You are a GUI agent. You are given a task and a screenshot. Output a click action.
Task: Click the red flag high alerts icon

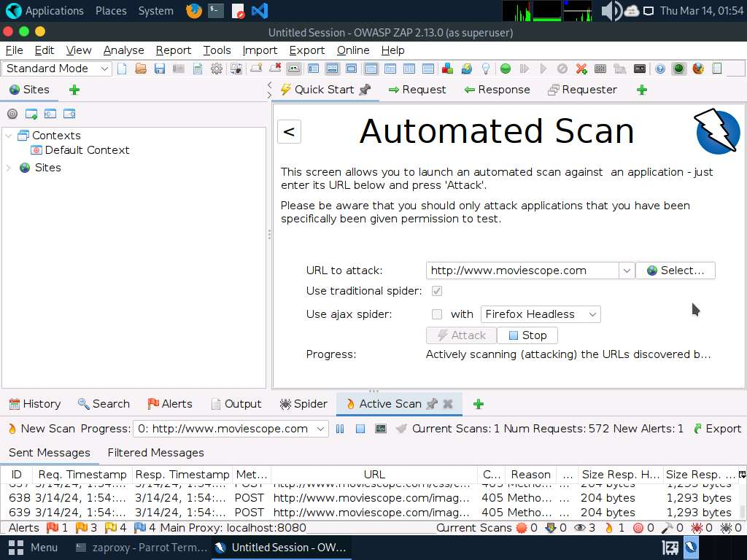53,528
